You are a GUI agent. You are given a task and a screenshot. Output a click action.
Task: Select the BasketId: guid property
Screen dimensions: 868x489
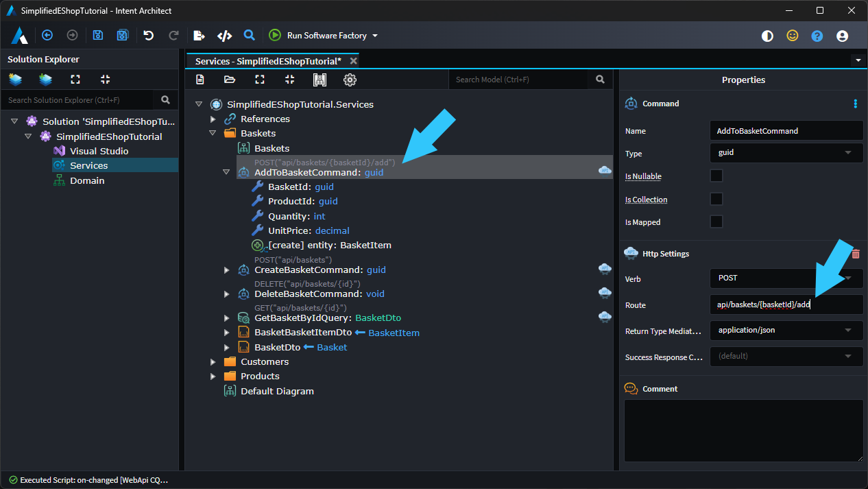tap(300, 187)
